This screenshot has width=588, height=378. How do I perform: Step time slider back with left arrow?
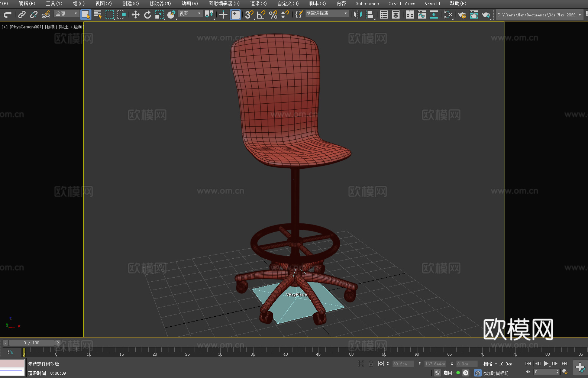tap(6, 343)
